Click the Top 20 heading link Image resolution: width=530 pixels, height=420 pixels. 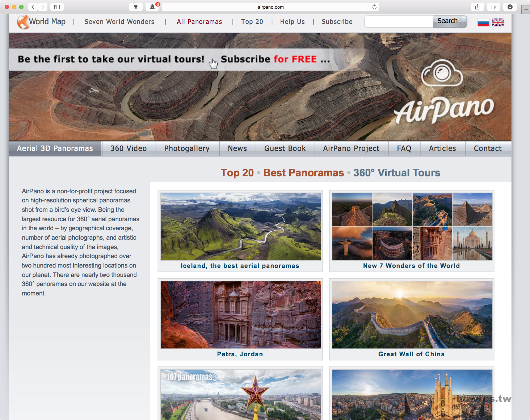click(x=237, y=173)
